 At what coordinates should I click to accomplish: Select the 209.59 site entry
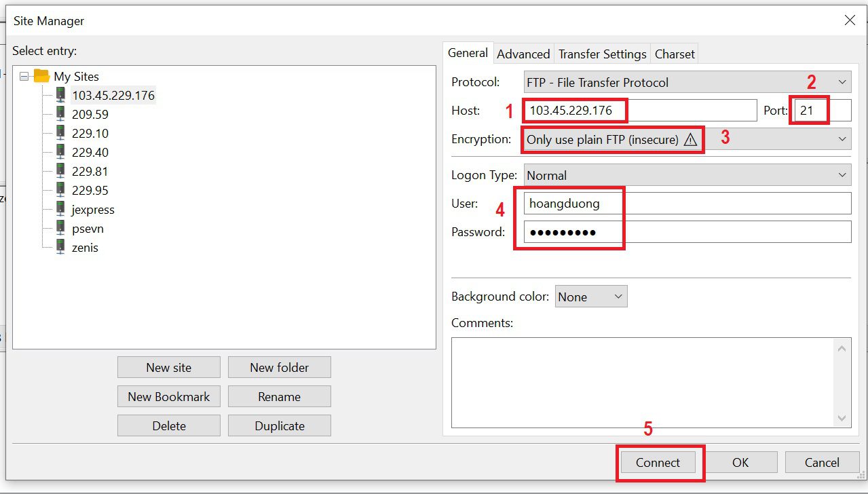(x=90, y=114)
